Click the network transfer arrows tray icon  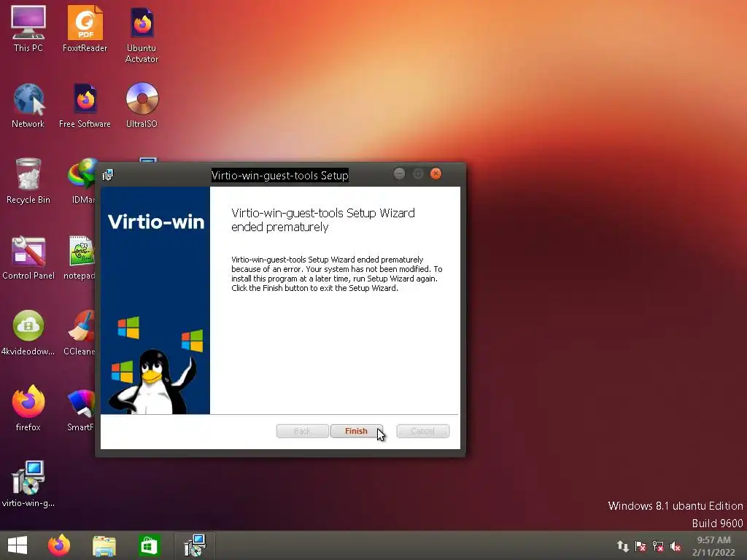[x=623, y=546]
